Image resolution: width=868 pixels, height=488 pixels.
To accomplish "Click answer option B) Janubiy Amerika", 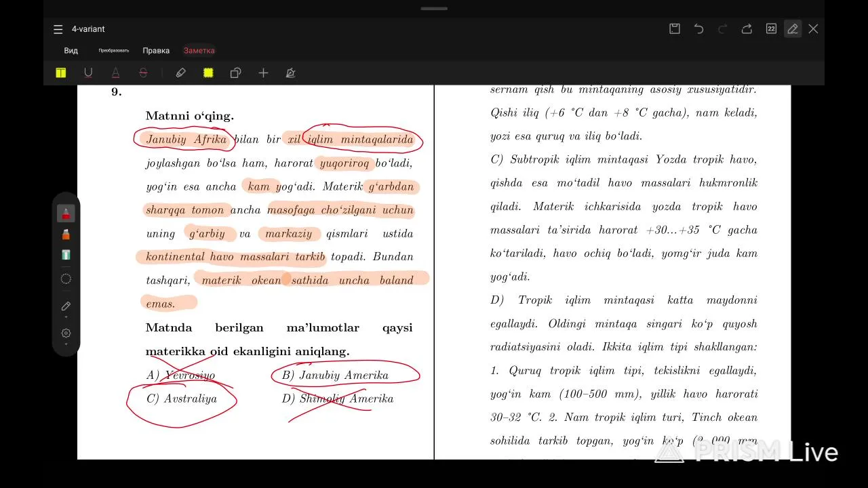I will click(x=335, y=375).
